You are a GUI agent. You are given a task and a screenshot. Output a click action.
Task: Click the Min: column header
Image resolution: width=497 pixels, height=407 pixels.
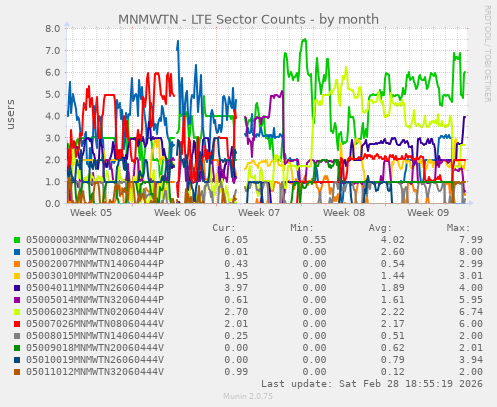[x=302, y=228]
